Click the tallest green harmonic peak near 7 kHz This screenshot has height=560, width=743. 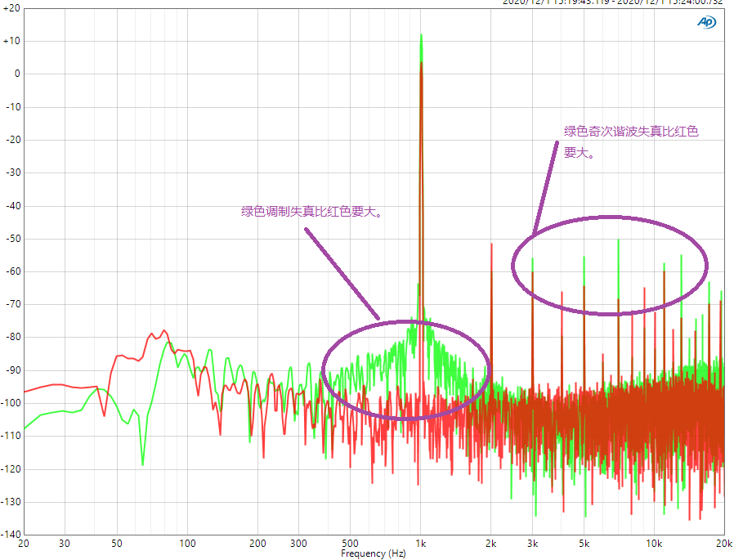pyautogui.click(x=619, y=240)
